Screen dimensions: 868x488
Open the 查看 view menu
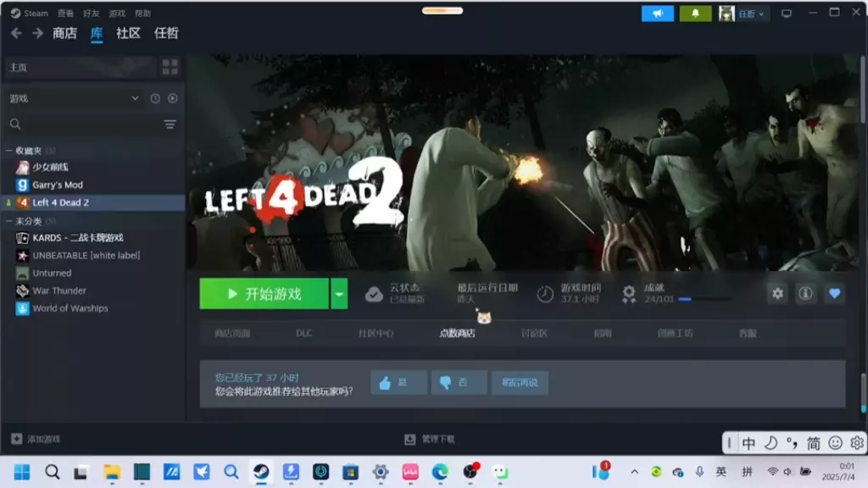pyautogui.click(x=65, y=14)
